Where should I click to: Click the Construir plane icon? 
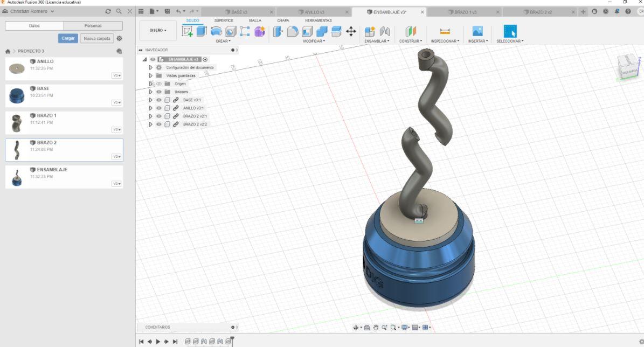click(x=411, y=31)
